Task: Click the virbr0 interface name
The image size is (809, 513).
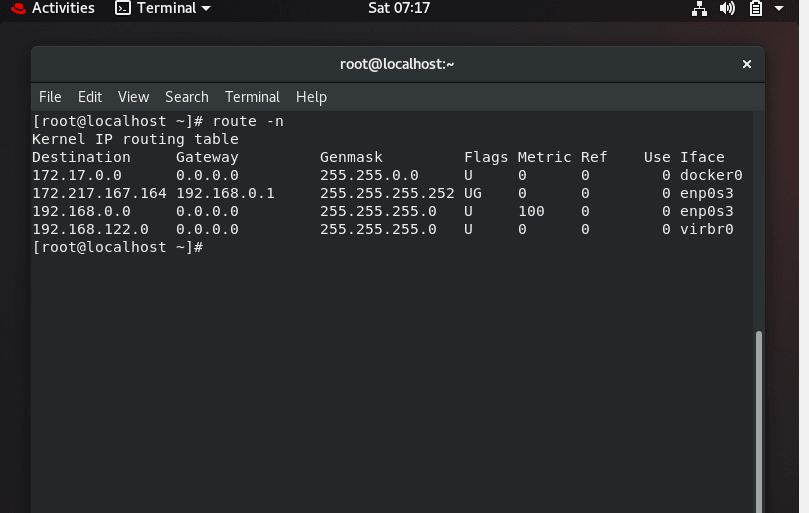Action: click(x=707, y=230)
